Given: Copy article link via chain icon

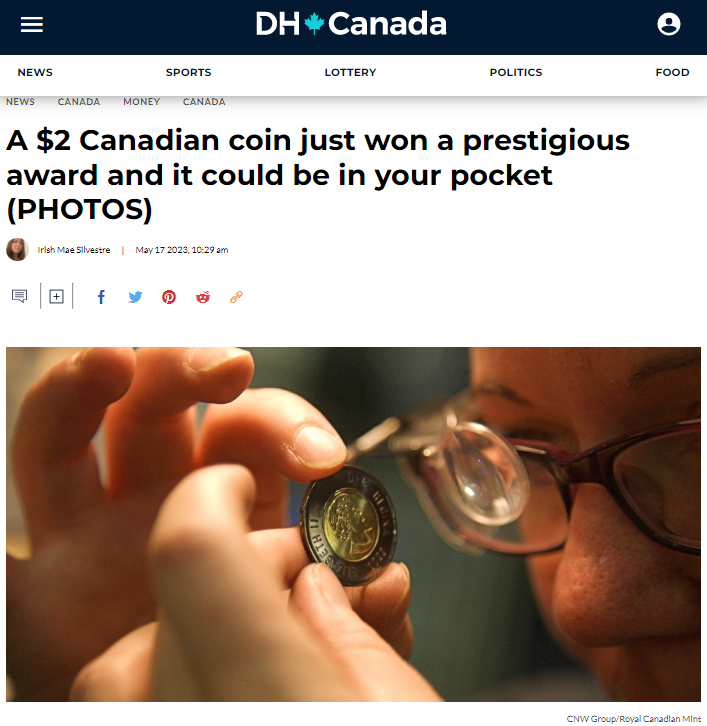Looking at the screenshot, I should [x=236, y=297].
